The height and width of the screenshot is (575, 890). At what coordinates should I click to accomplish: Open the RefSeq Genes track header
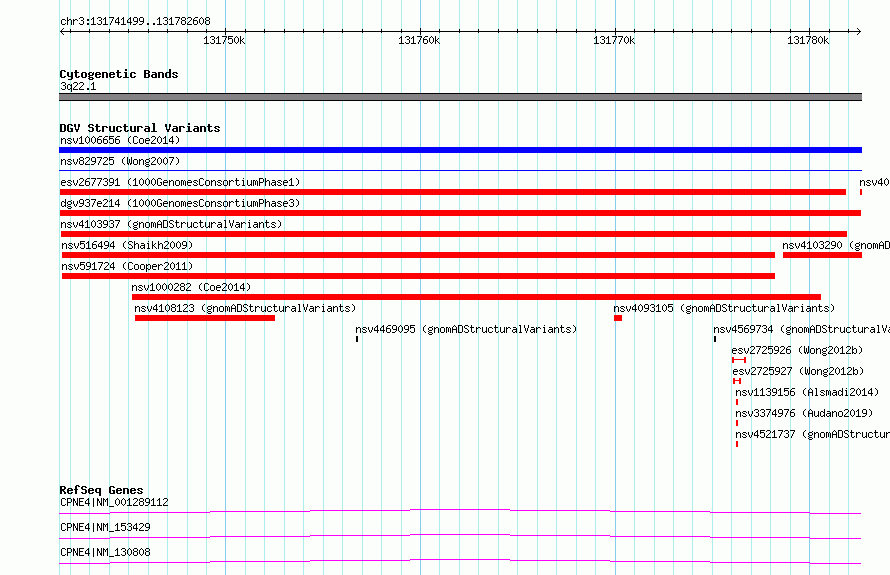[101, 490]
